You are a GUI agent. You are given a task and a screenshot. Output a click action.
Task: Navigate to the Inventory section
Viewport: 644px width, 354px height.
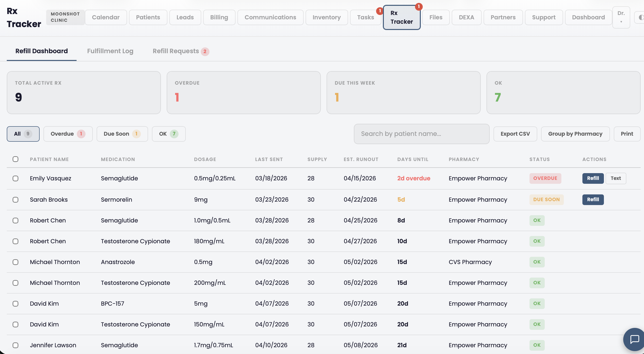[x=327, y=17]
